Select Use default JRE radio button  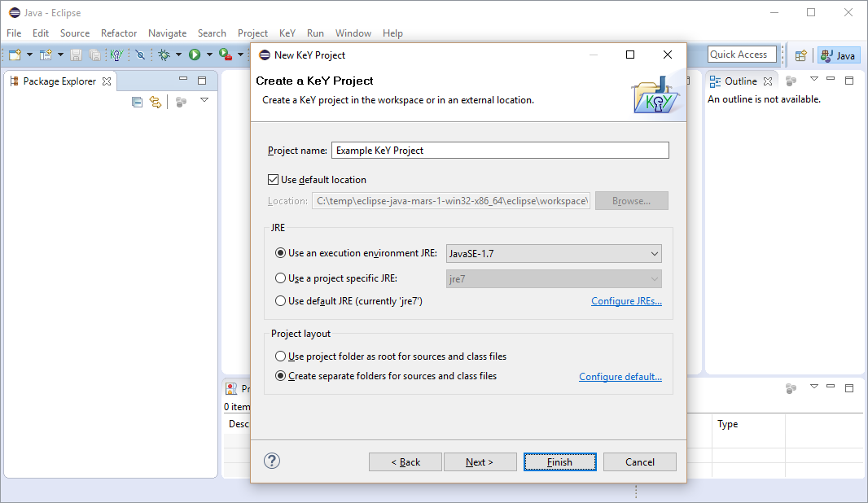click(281, 301)
